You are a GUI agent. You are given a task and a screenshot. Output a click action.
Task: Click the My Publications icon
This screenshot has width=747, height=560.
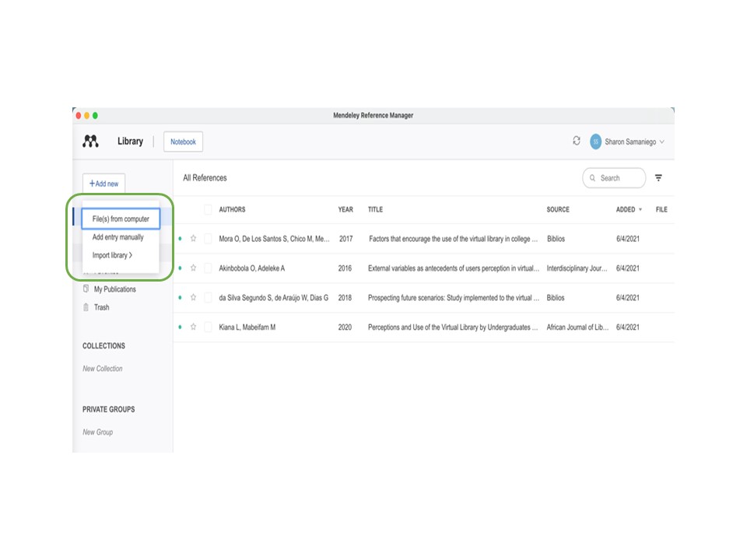[x=86, y=289]
